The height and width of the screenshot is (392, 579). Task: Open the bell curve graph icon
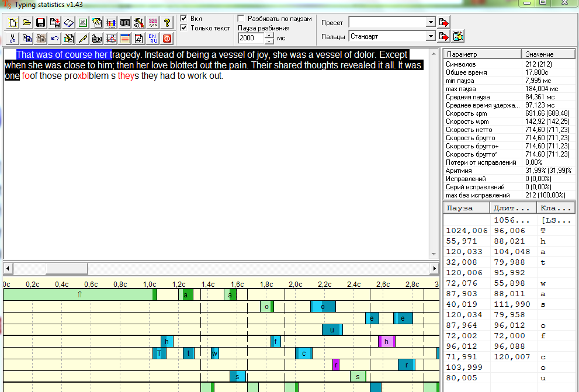(x=111, y=38)
